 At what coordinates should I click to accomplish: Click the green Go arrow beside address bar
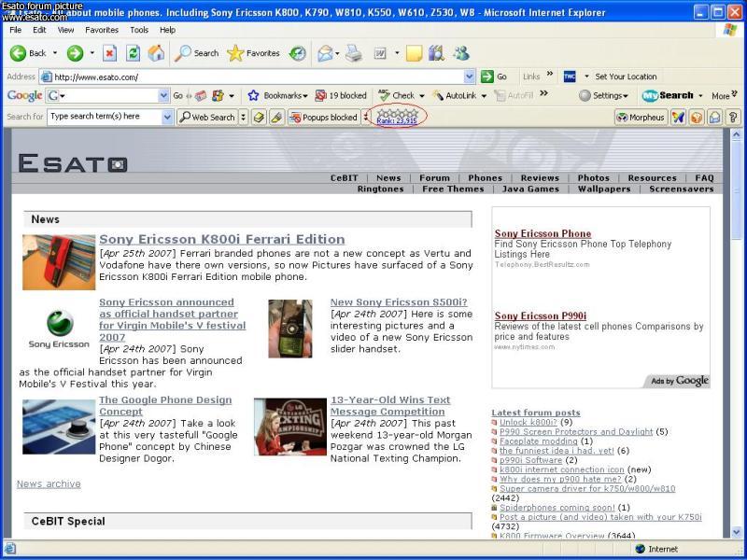click(x=494, y=77)
